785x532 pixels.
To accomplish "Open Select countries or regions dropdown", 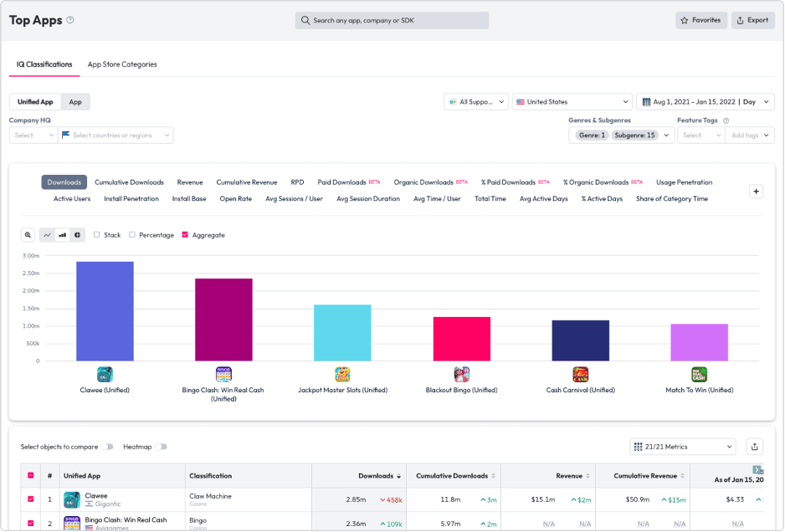I will coord(115,136).
